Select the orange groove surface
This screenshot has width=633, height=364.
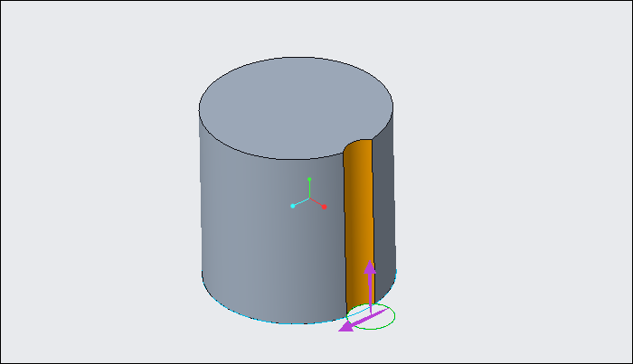[x=358, y=226]
